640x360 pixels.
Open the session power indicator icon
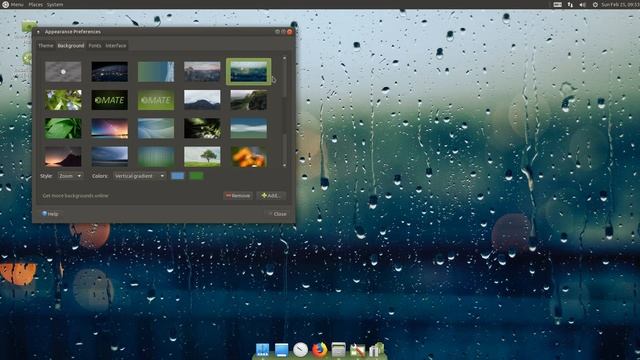595,4
